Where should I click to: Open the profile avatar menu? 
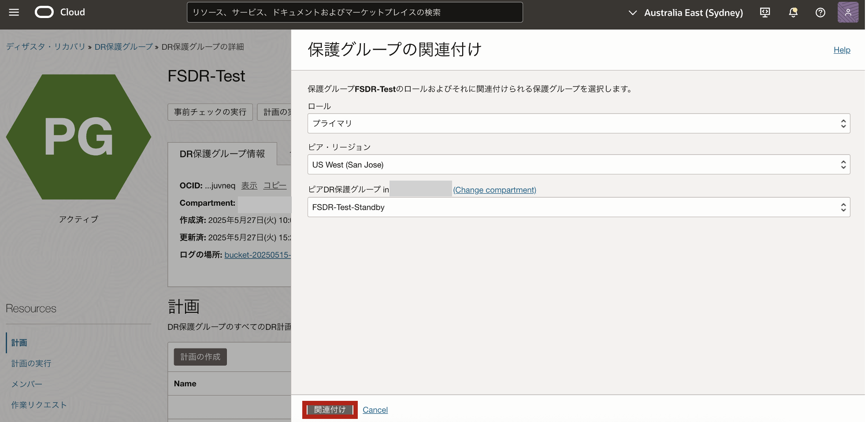pos(847,12)
